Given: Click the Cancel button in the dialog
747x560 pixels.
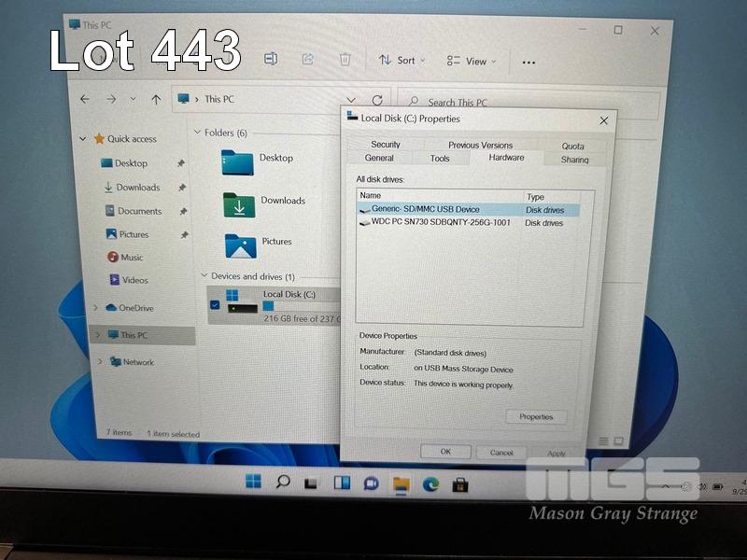Looking at the screenshot, I should (501, 452).
